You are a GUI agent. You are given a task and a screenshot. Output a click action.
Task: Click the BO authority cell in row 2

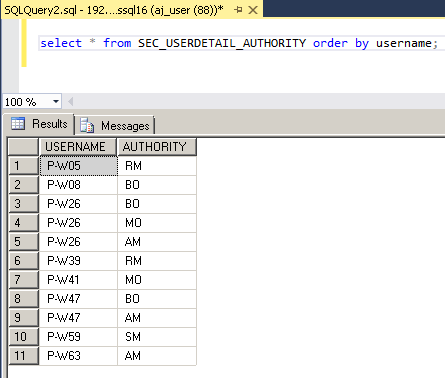(157, 185)
